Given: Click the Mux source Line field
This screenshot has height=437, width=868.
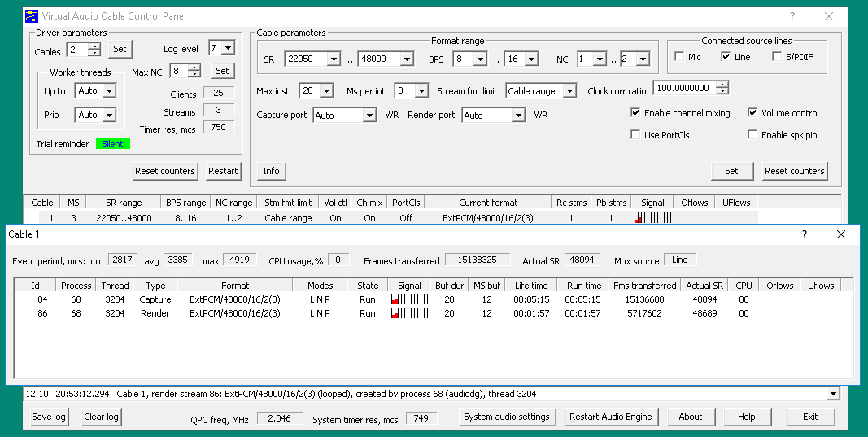Looking at the screenshot, I should 680,260.
